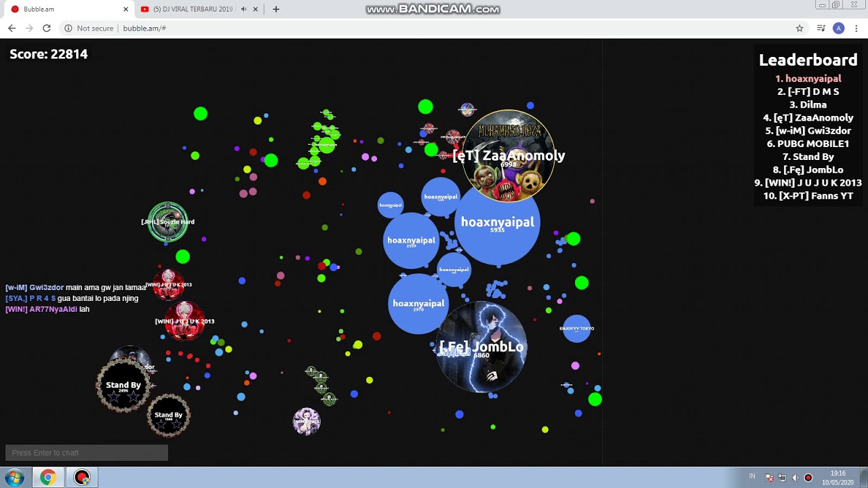Click hoaxnyaipal on the leaderboard
868x488 pixels.
pyautogui.click(x=808, y=79)
